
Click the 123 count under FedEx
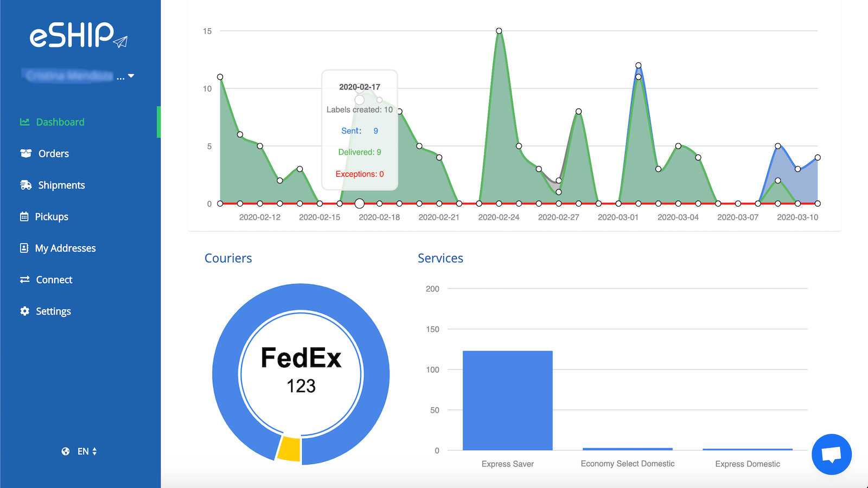301,386
